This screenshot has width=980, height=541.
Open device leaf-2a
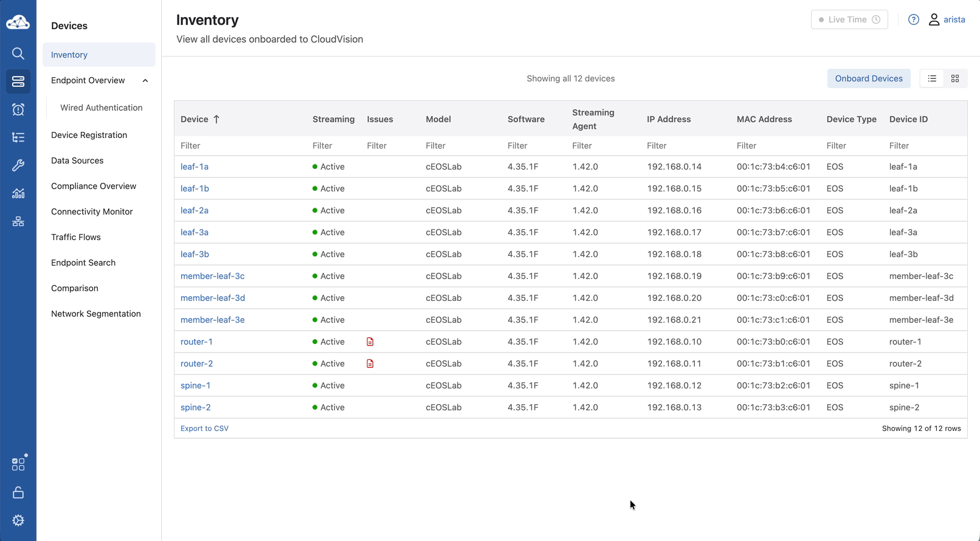coord(195,210)
